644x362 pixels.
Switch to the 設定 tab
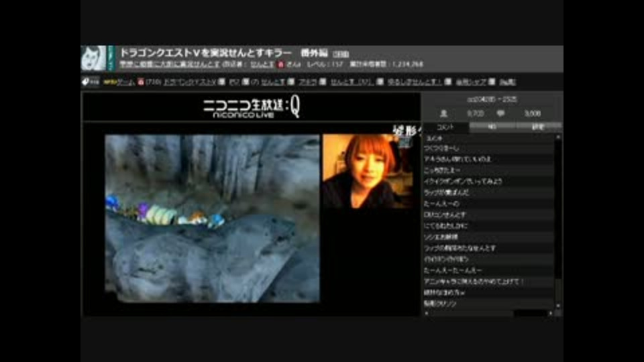pyautogui.click(x=538, y=127)
